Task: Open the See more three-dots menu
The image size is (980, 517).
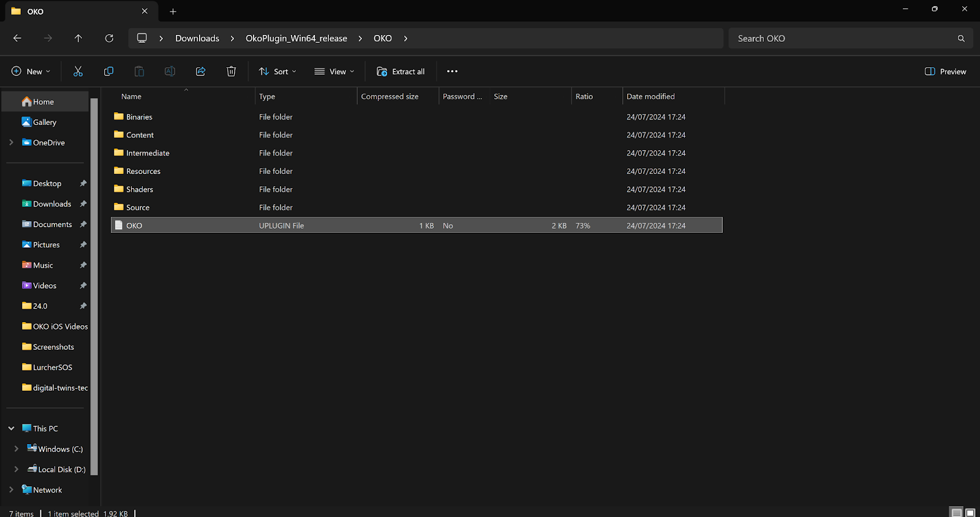Action: [x=452, y=72]
